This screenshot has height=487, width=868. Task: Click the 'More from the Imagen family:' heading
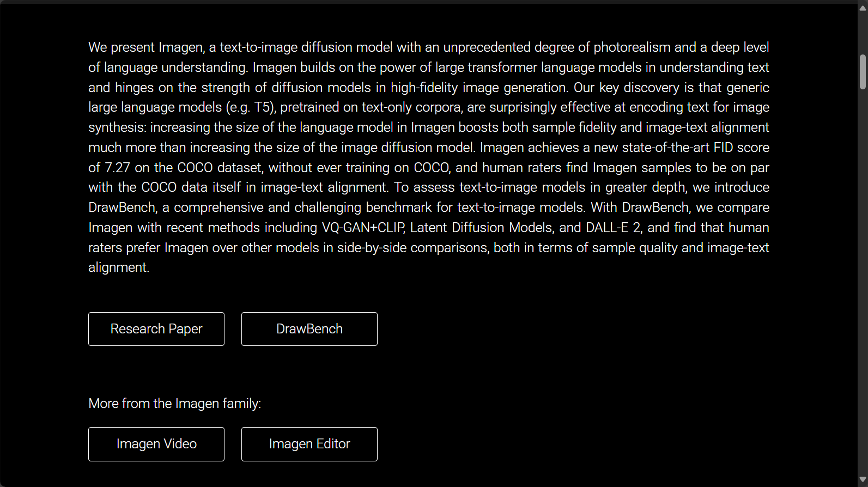[175, 404]
